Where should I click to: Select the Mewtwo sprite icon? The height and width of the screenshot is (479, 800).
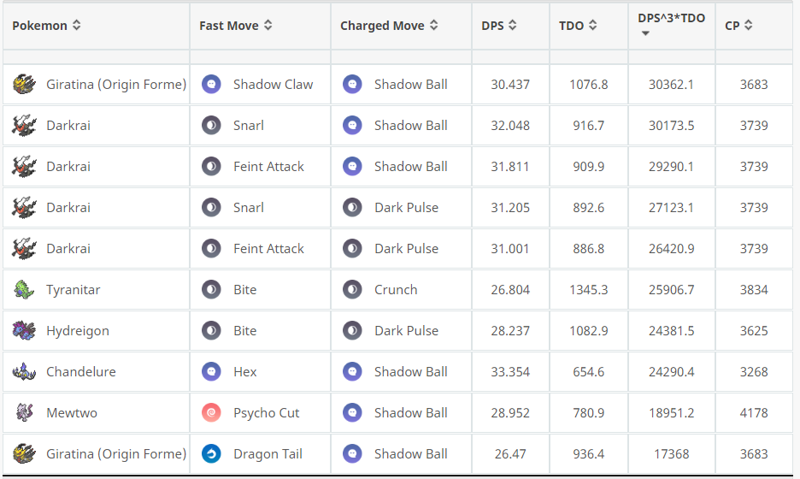tap(24, 413)
